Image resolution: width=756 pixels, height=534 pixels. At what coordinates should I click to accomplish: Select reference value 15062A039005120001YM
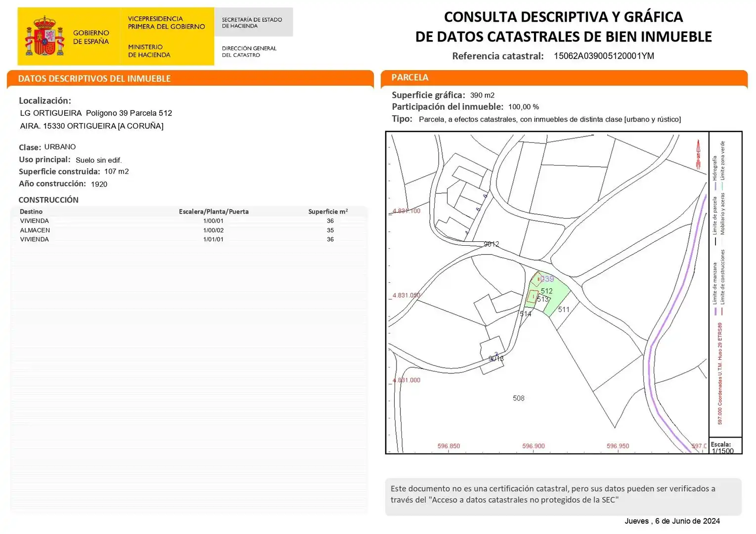tap(604, 56)
